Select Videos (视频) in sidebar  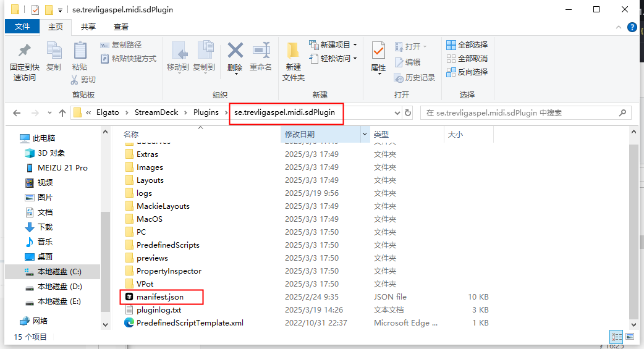tap(39, 183)
